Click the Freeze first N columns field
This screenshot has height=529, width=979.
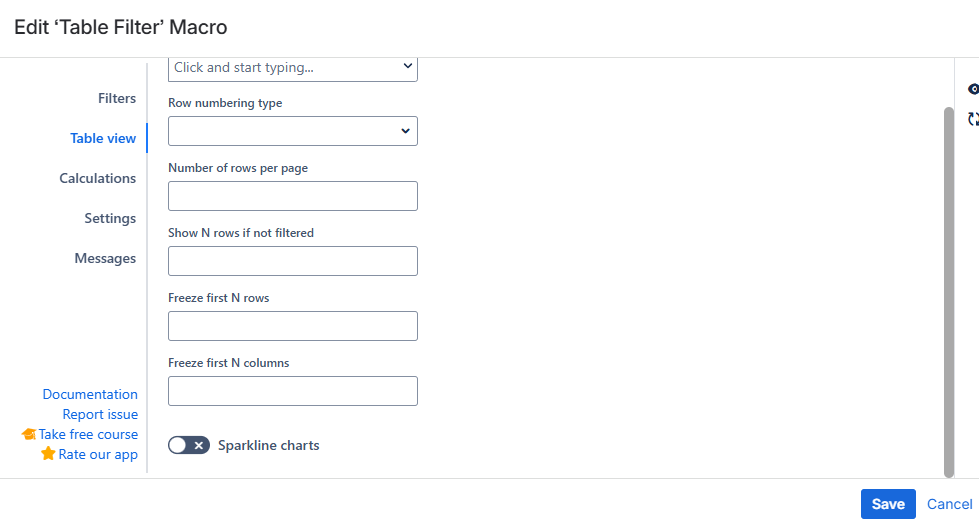click(x=293, y=391)
